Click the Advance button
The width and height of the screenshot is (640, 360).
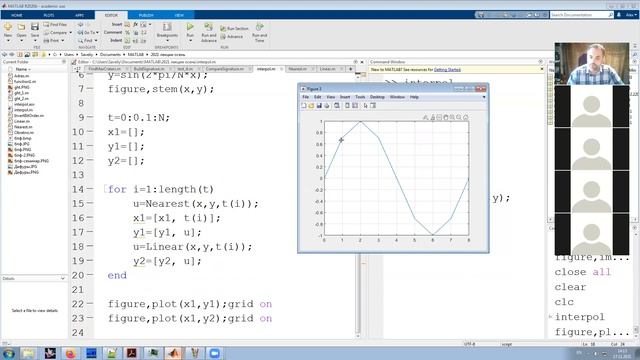click(x=232, y=37)
